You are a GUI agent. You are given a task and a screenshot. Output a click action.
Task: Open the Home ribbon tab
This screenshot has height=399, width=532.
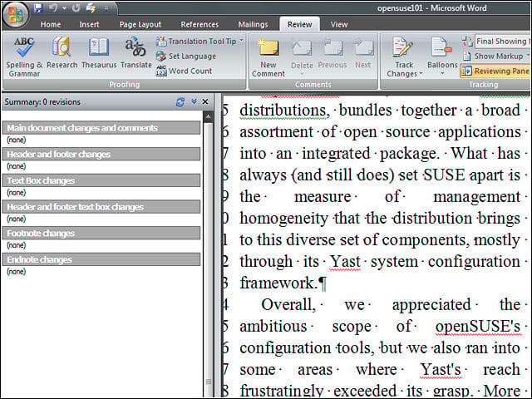click(x=51, y=24)
